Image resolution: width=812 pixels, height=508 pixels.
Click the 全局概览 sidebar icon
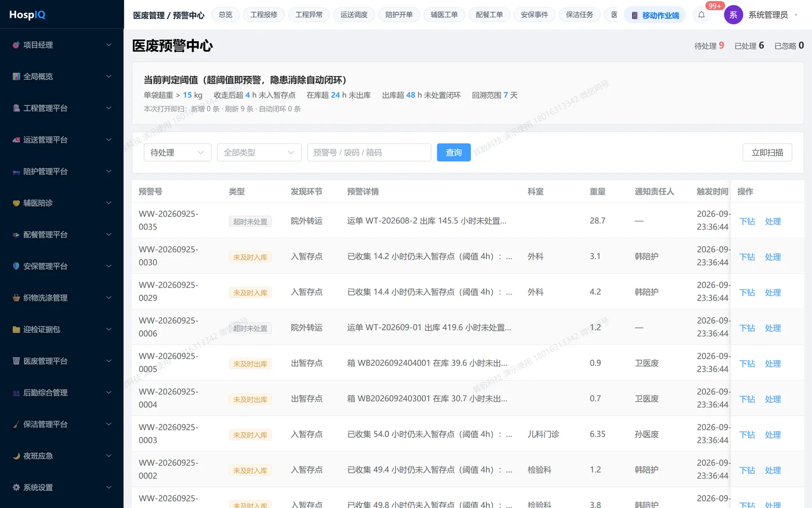tap(16, 76)
